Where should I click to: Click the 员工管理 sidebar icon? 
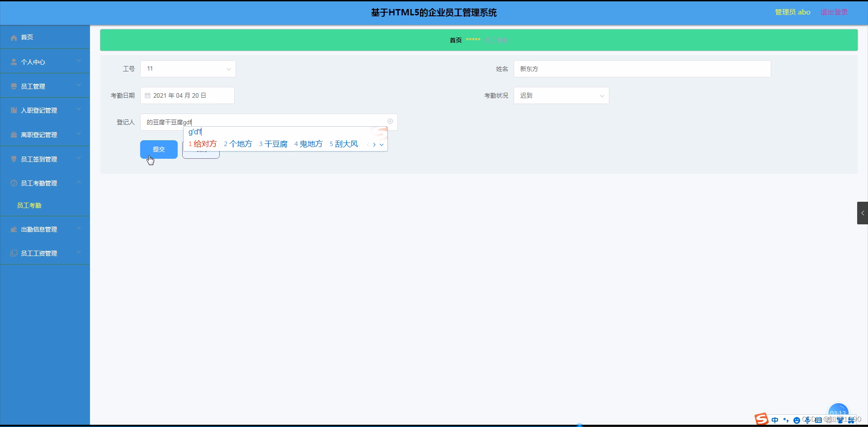coord(14,86)
